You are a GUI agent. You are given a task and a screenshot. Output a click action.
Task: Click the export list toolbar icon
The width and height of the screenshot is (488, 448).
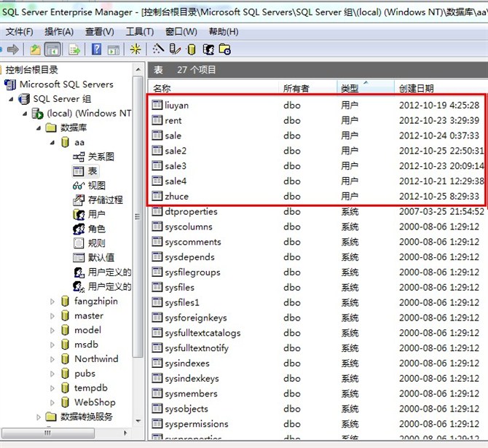pyautogui.click(x=74, y=50)
